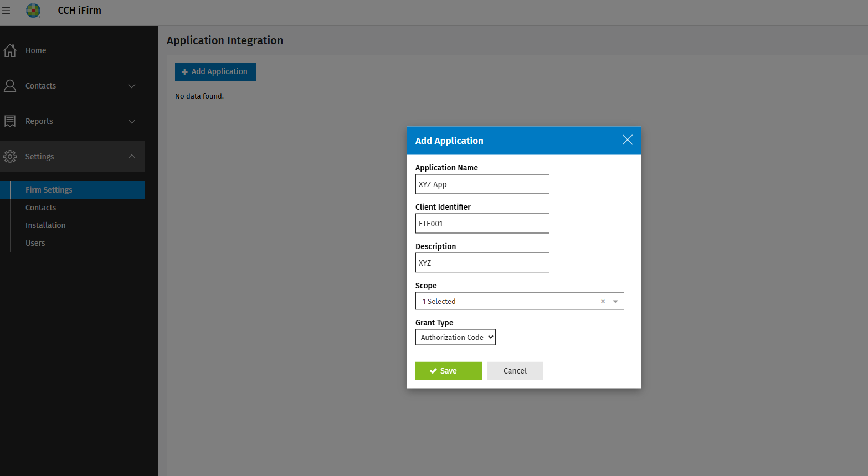Click the Home house icon
The image size is (868, 476).
click(10, 50)
